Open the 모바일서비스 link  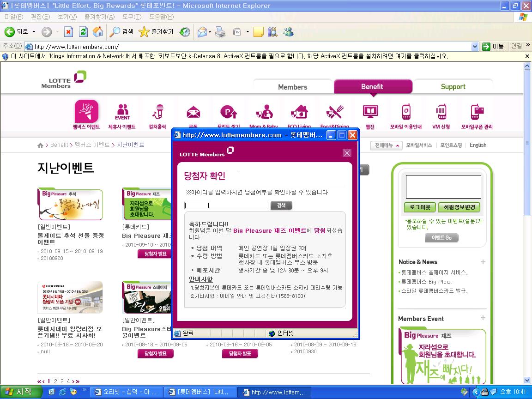419,145
